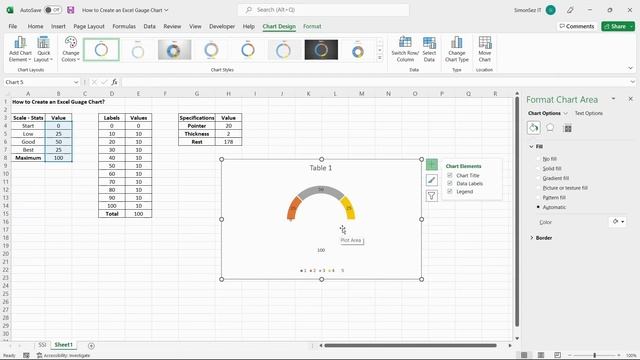This screenshot has width=640, height=360.
Task: Add a new sheet with plus icon
Action: 91,346
